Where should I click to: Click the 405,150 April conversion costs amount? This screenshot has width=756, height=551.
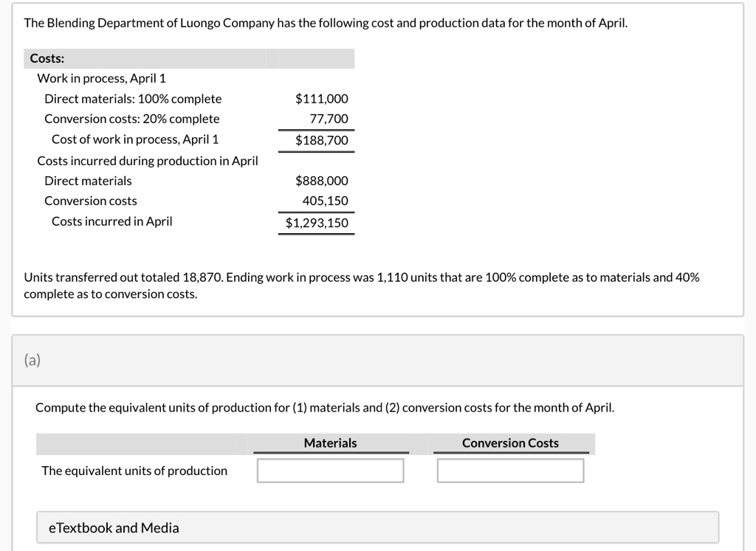click(x=325, y=201)
